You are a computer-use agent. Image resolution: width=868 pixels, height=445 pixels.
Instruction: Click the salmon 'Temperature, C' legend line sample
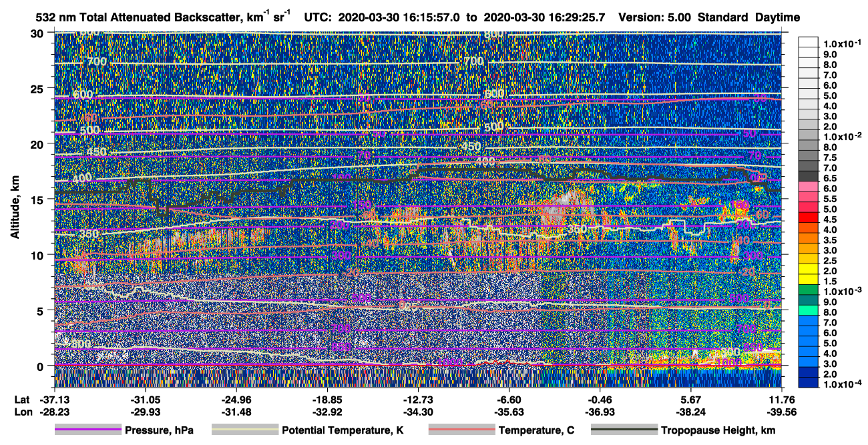point(461,430)
